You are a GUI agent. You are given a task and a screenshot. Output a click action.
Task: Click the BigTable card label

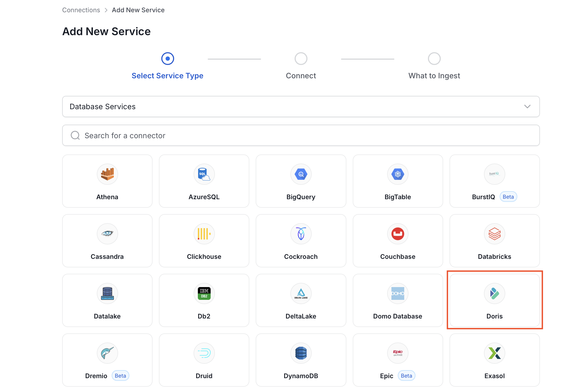[x=398, y=197]
